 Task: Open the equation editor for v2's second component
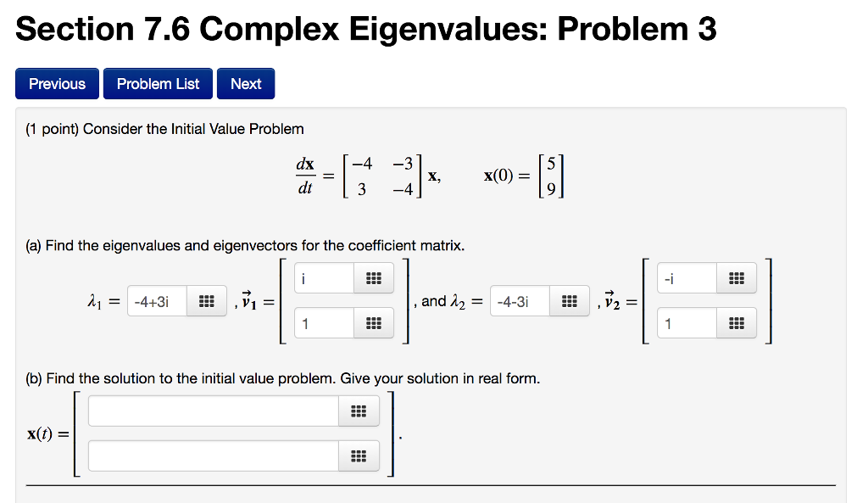734,322
